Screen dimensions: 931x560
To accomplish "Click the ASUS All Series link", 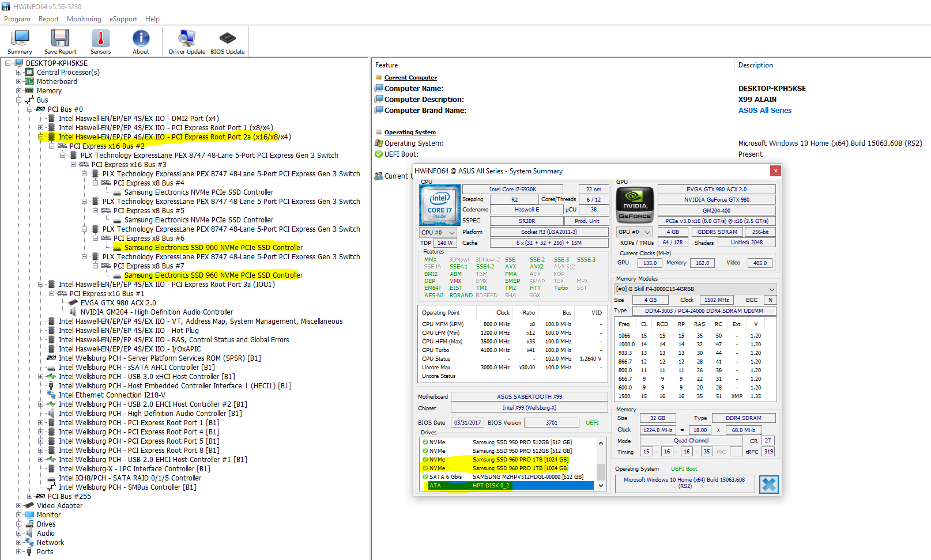I will pyautogui.click(x=765, y=111).
